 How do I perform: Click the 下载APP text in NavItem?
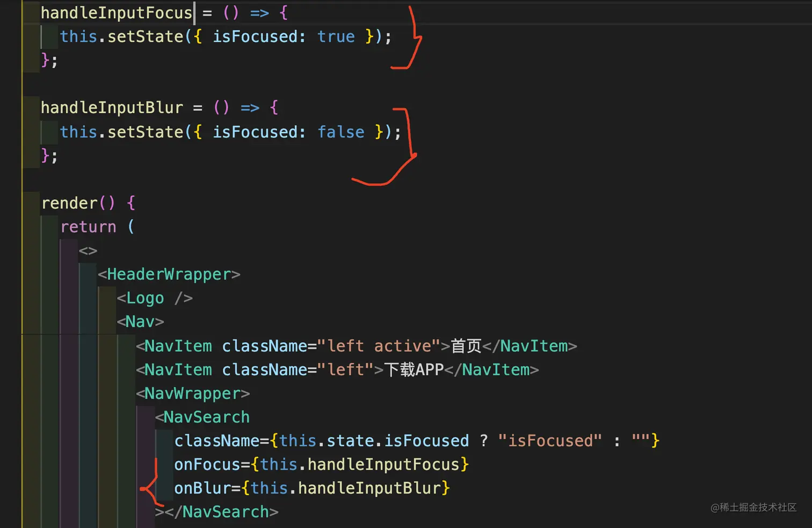click(414, 370)
